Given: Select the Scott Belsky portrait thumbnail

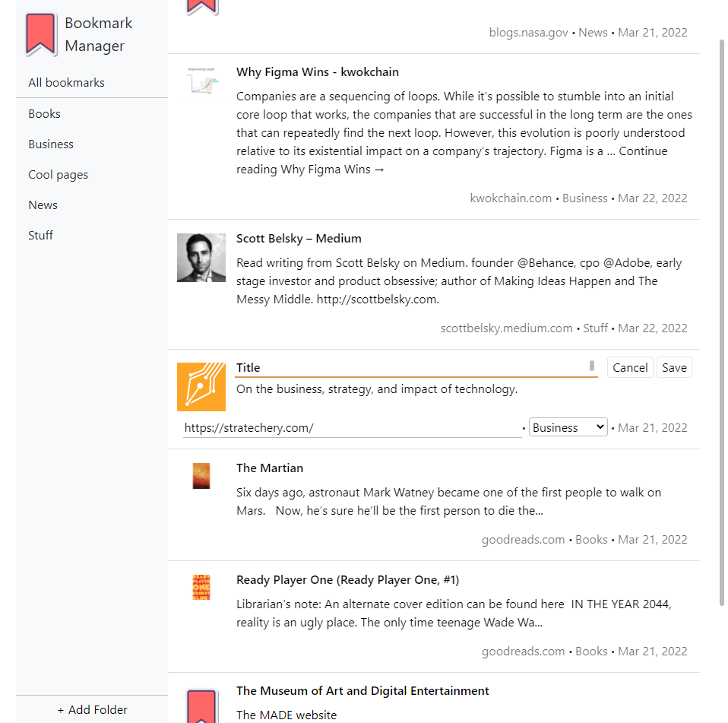Looking at the screenshot, I should pos(201,258).
